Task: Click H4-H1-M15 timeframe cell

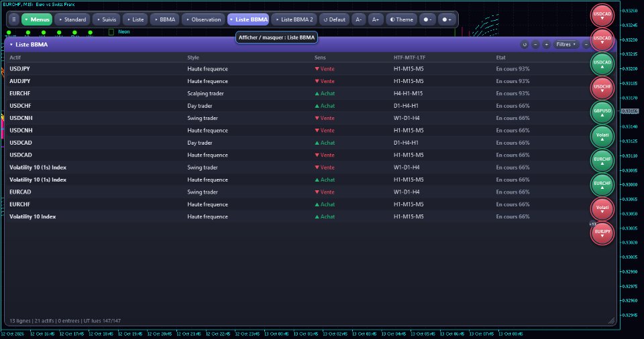Action: (x=409, y=93)
